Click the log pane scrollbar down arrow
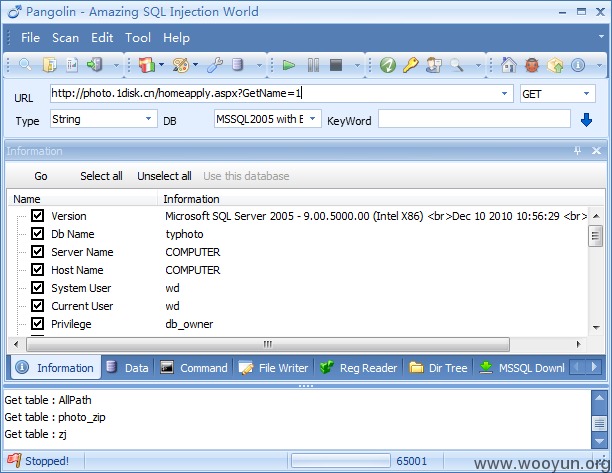Screen dimensions: 612x473 pyautogui.click(x=599, y=441)
